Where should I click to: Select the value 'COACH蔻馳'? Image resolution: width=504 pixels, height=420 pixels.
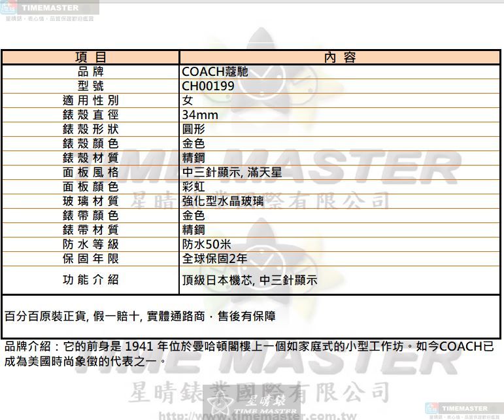[x=214, y=72]
